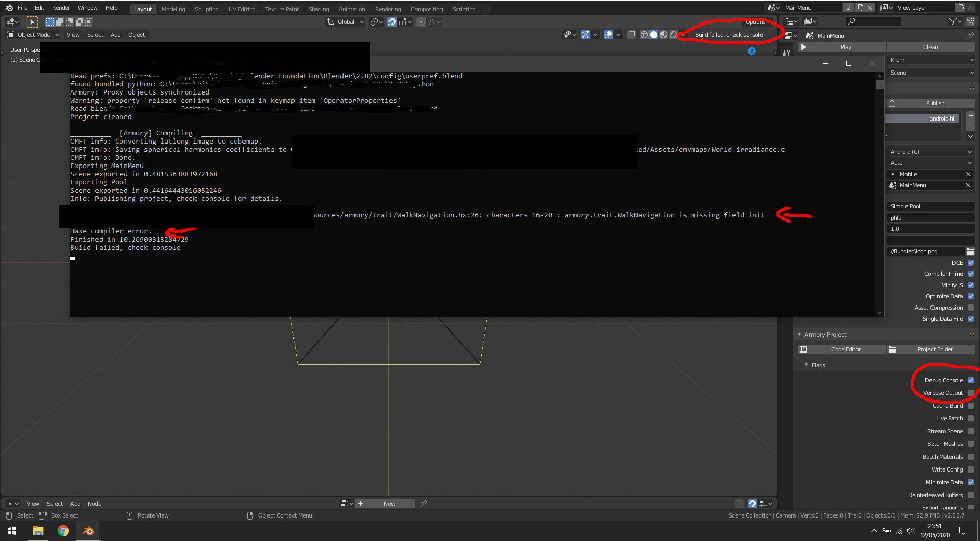Open the Render menu
Screen dimensions: 980x541
[x=61, y=8]
